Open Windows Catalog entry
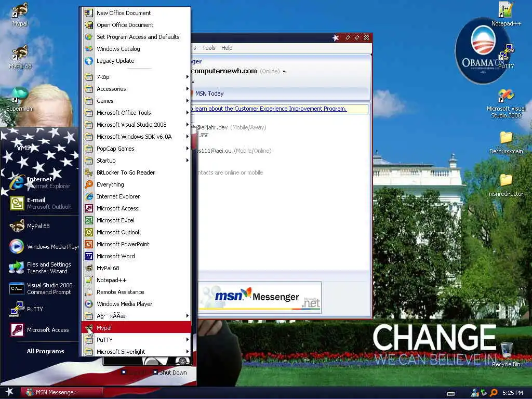532x399 pixels. [x=137, y=49]
